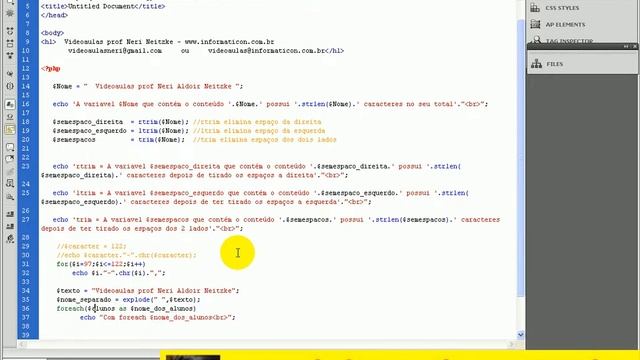Image resolution: width=640 pixels, height=360 pixels.
Task: Balance Braces icon in coding toolbar
Action: click(10, 86)
